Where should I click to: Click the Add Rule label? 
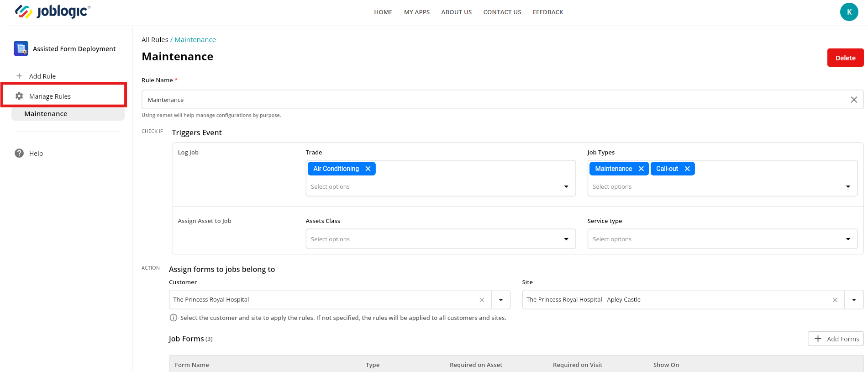[42, 76]
